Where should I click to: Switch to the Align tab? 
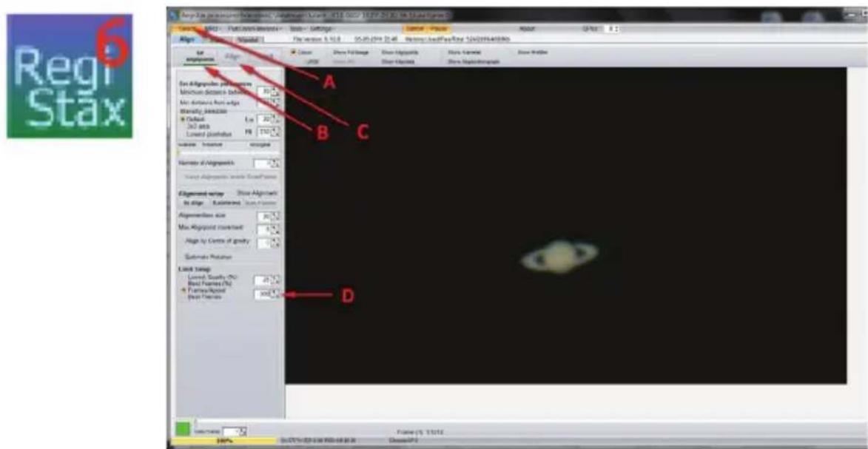[187, 39]
